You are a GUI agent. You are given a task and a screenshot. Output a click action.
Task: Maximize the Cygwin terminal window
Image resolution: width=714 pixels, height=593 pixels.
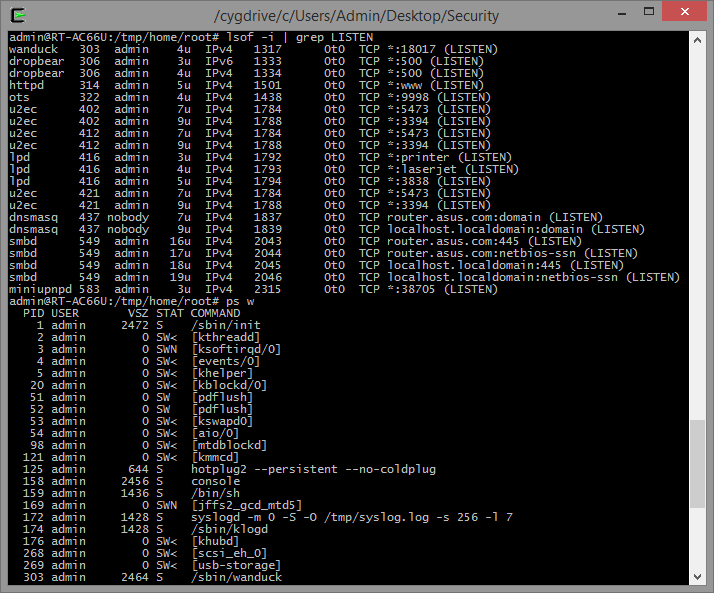649,12
